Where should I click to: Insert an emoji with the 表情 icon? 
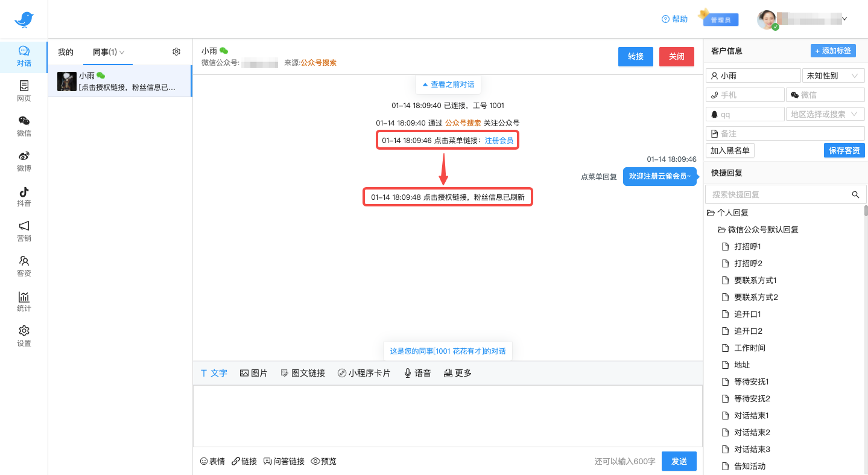pos(212,461)
